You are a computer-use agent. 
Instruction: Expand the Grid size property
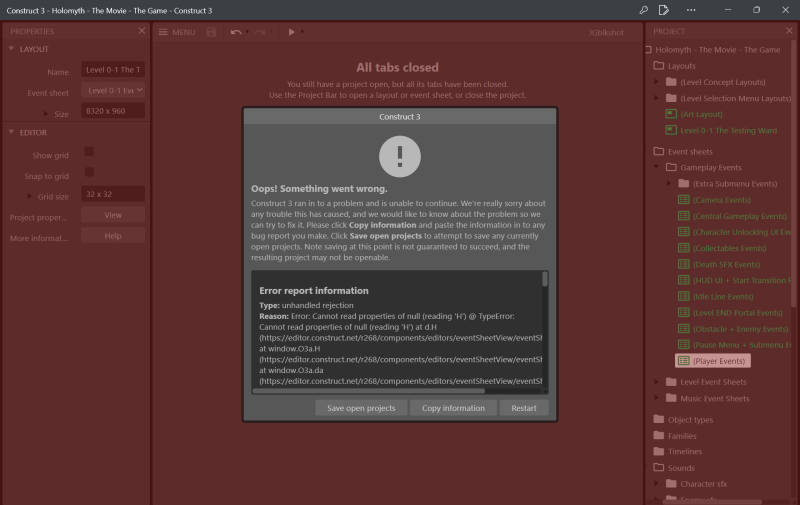pos(30,196)
